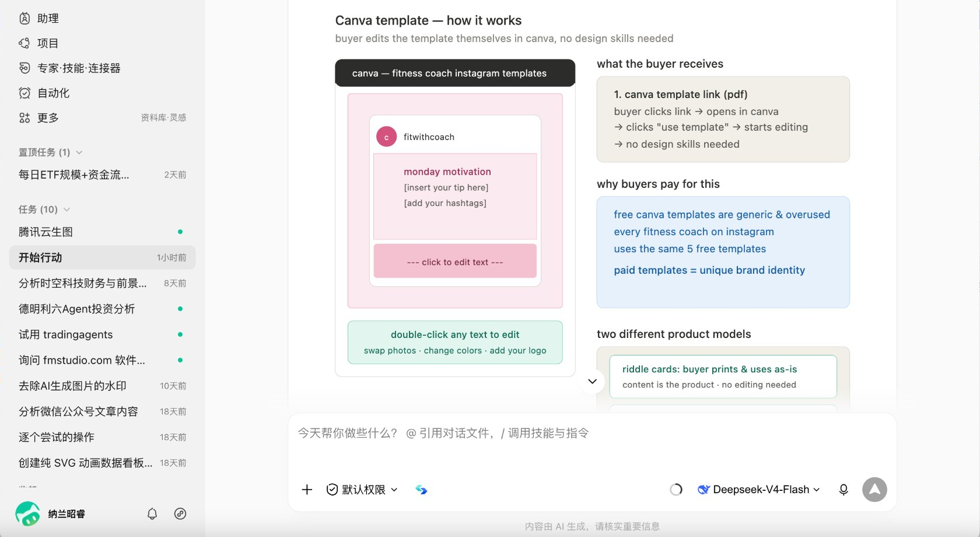Click the heading 'Canva template — how it works'

(428, 20)
